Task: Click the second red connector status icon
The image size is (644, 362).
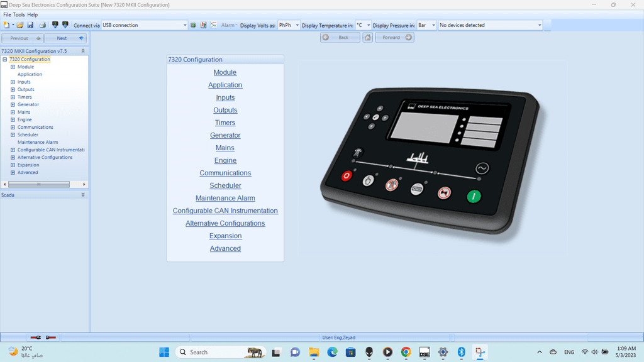Action: [51, 337]
